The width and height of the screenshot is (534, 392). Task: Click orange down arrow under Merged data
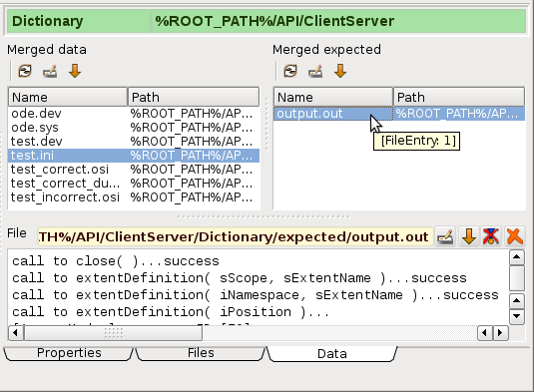click(75, 72)
